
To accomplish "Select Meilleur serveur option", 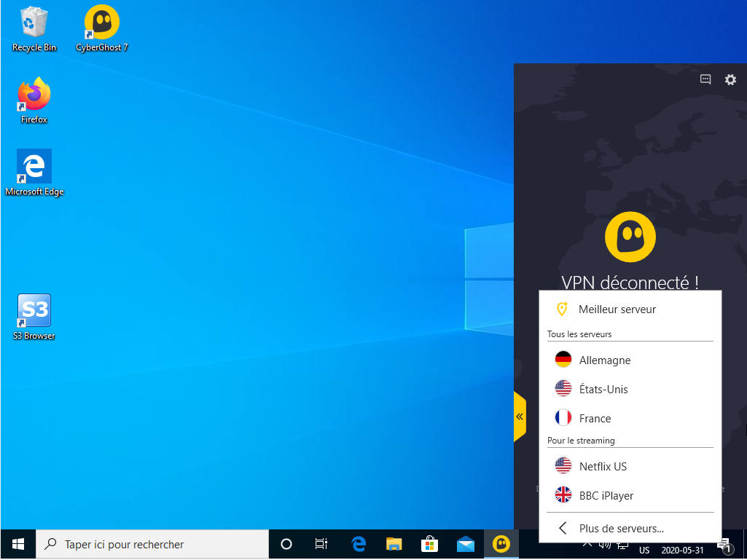I will [617, 309].
